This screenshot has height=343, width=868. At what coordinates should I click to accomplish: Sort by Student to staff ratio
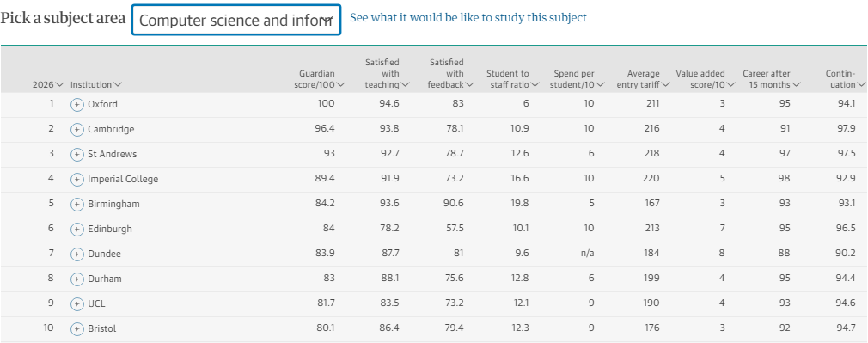coord(512,79)
